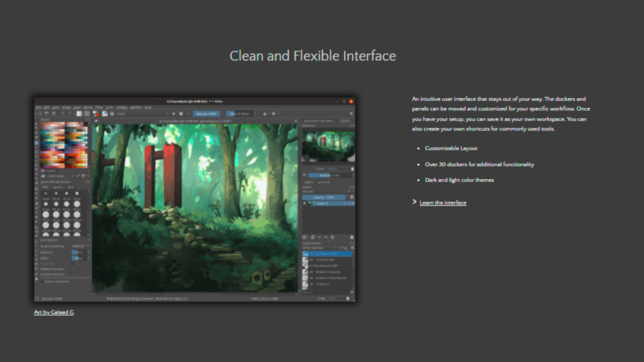Switch to Opacity tab in Quick Settings docker
The width and height of the screenshot is (644, 362).
coord(58,187)
